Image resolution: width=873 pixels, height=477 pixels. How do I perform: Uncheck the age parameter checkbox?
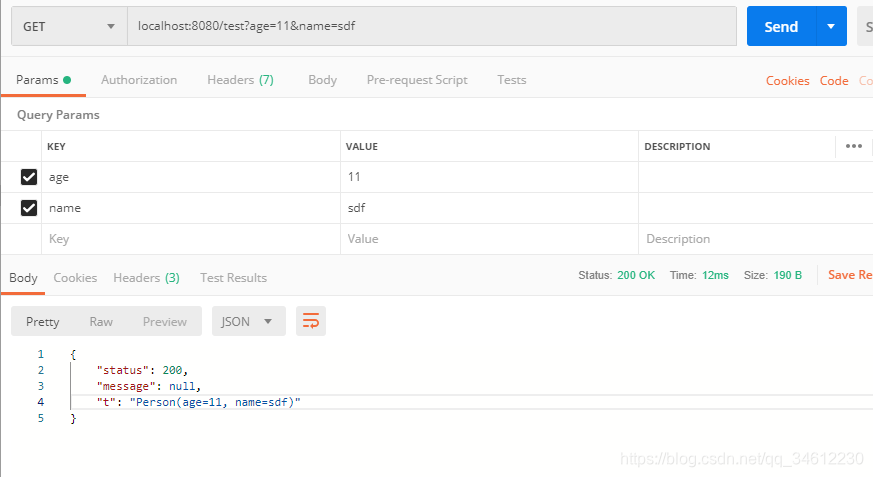(x=29, y=177)
